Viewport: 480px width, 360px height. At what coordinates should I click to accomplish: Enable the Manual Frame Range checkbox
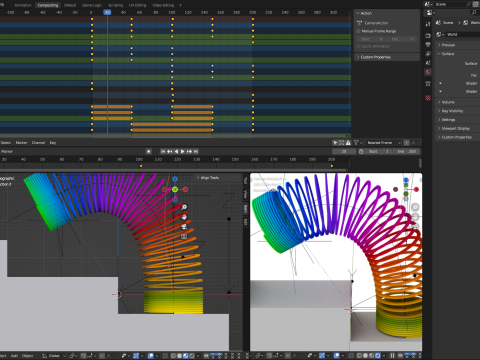pyautogui.click(x=359, y=31)
